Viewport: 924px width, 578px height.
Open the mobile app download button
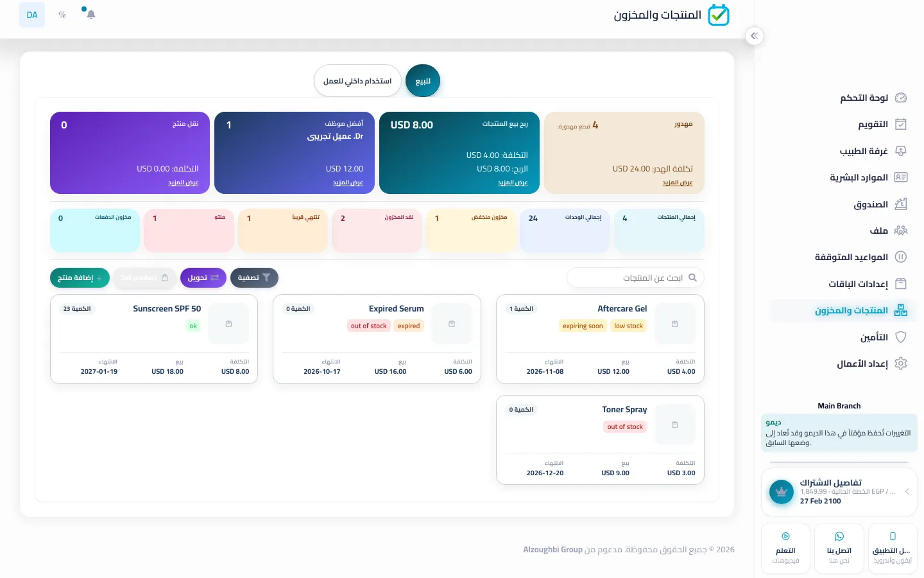tap(893, 548)
